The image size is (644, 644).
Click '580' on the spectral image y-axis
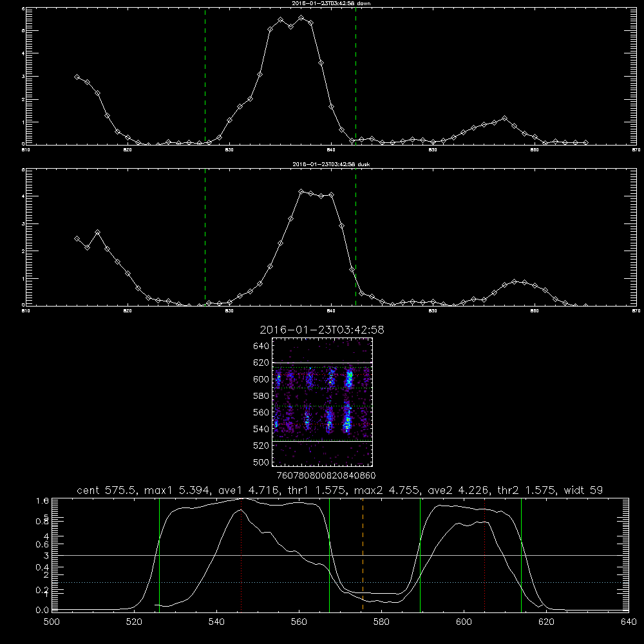click(x=261, y=396)
